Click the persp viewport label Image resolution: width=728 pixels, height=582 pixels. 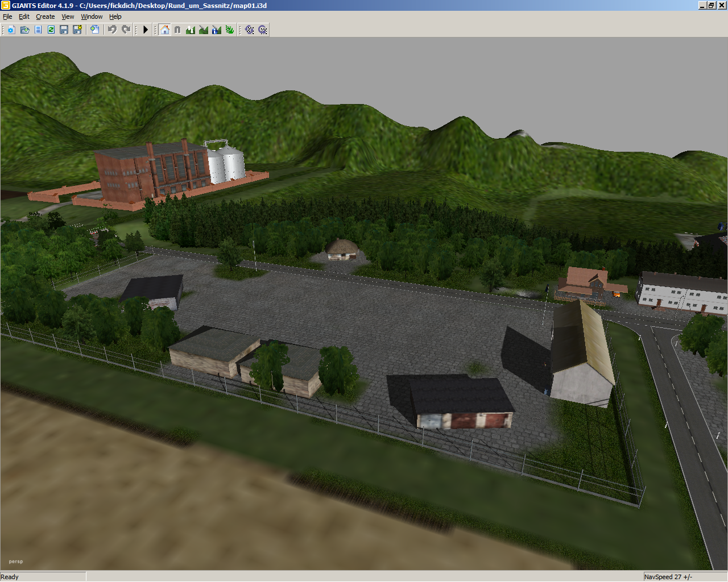pos(16,562)
